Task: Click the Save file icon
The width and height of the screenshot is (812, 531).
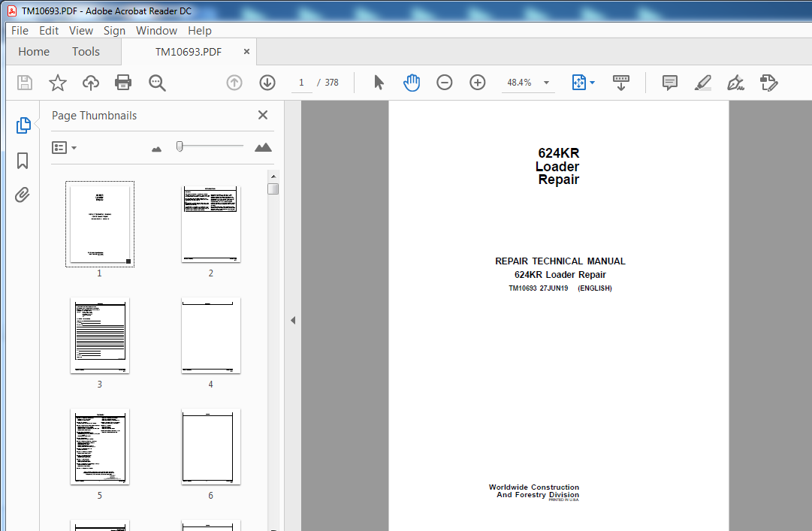Action: (24, 83)
